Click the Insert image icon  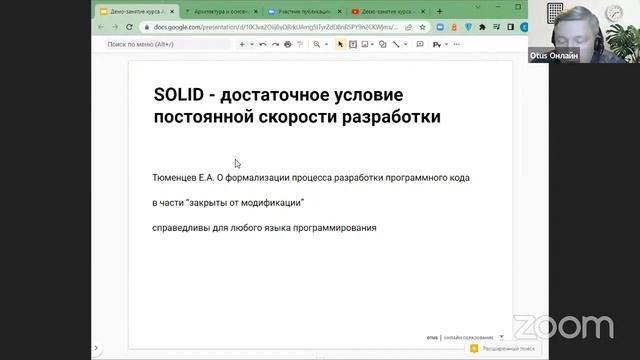pyautogui.click(x=365, y=44)
